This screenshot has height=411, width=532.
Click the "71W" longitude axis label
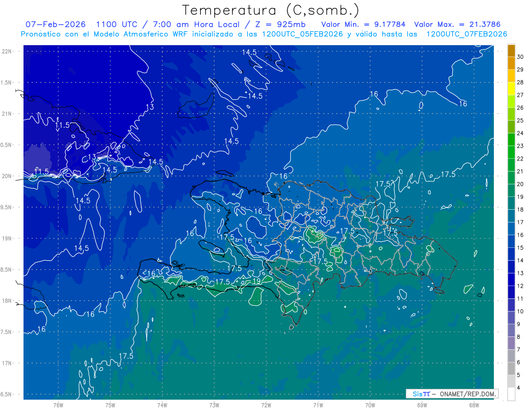pos(318,405)
